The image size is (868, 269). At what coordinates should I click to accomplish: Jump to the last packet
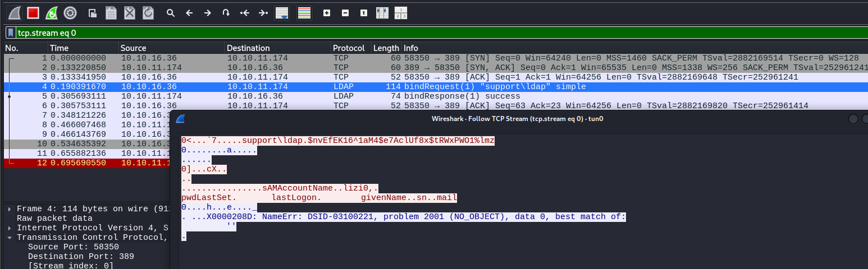263,12
